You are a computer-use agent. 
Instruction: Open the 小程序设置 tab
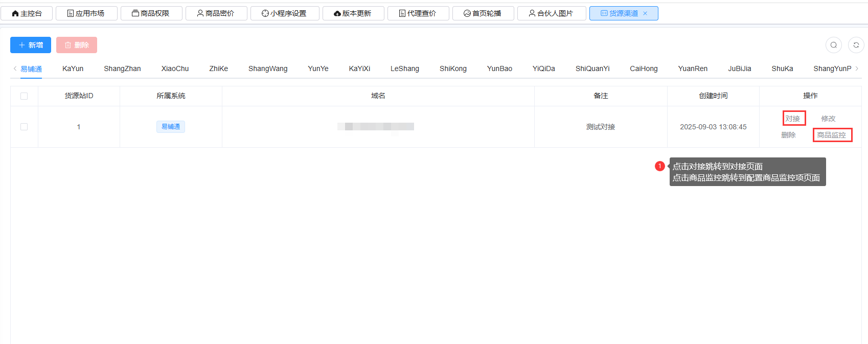pyautogui.click(x=284, y=13)
